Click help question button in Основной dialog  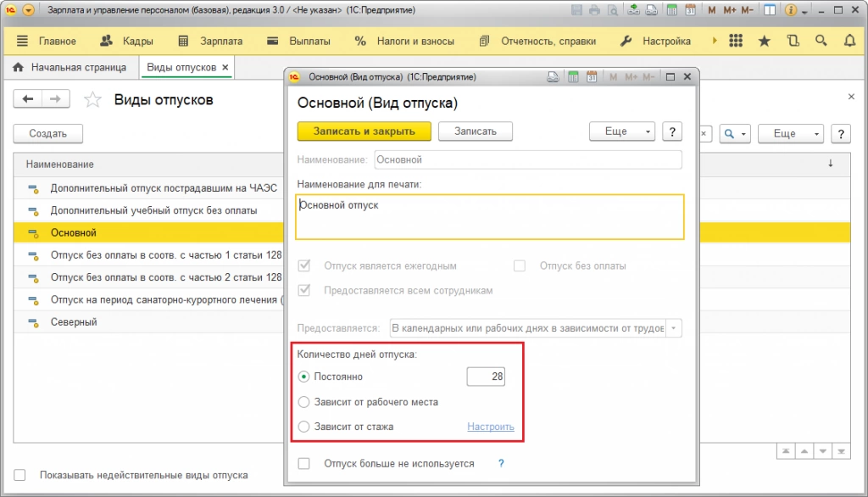(672, 131)
